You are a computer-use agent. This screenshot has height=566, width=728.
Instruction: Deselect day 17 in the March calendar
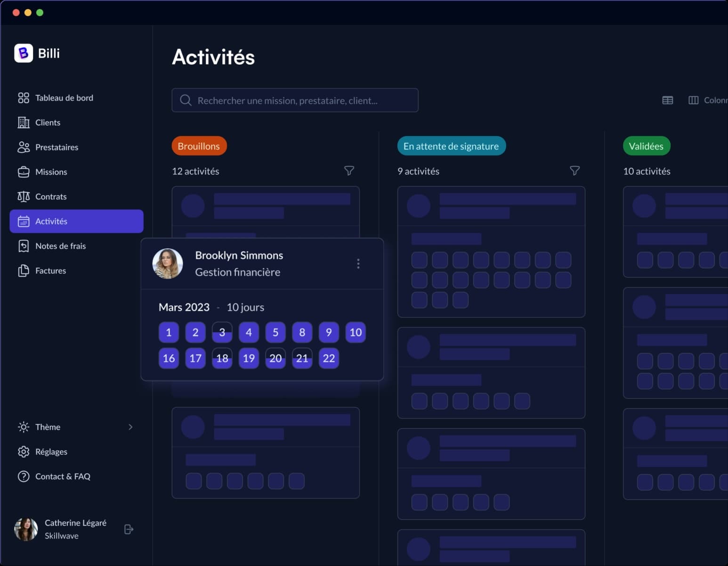click(195, 358)
